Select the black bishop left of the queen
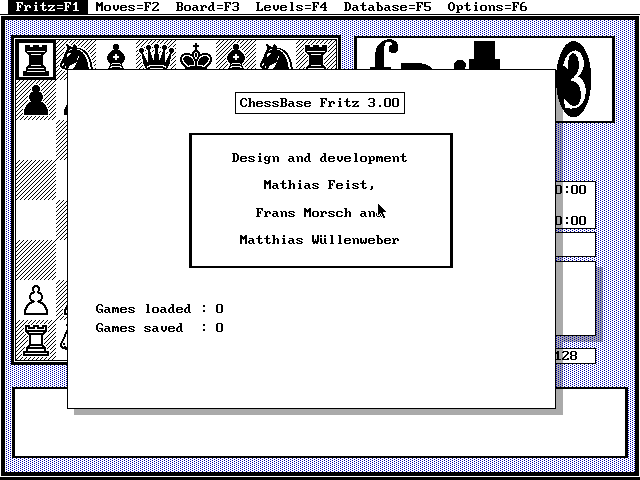This screenshot has width=640, height=480. pyautogui.click(x=116, y=56)
